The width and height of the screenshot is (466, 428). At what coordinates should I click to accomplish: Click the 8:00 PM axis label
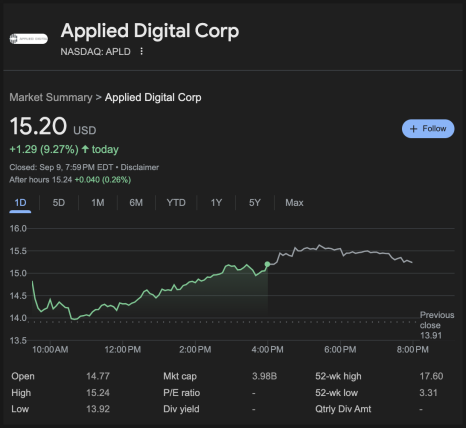(x=413, y=349)
